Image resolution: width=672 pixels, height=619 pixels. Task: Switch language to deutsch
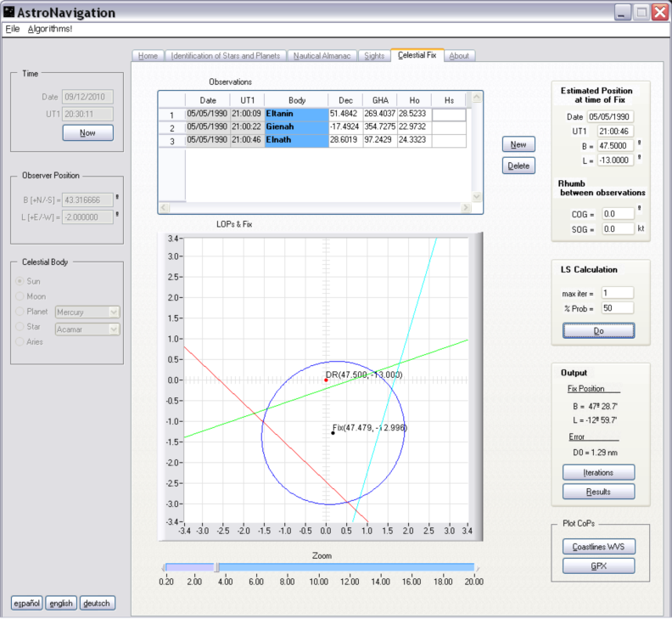pyautogui.click(x=98, y=603)
